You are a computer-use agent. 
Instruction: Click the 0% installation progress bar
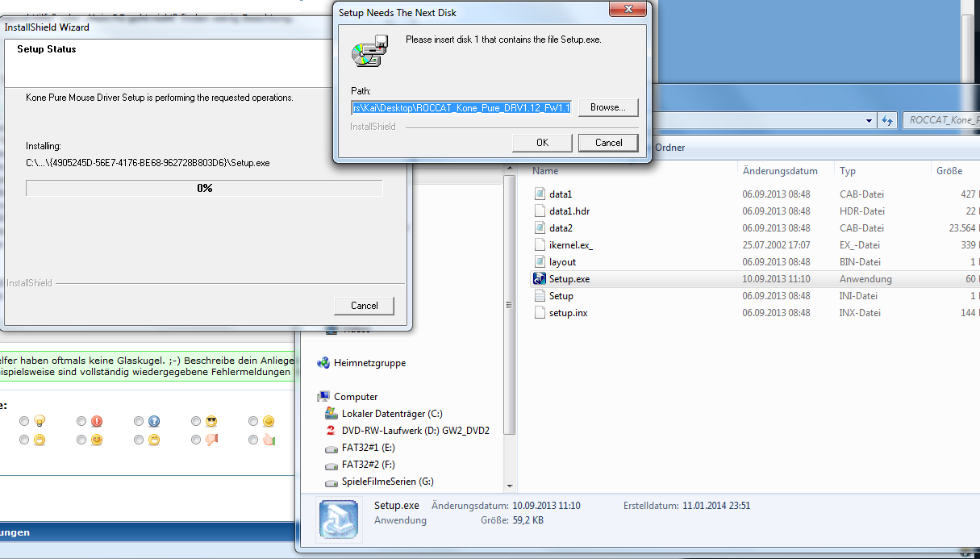(x=204, y=188)
